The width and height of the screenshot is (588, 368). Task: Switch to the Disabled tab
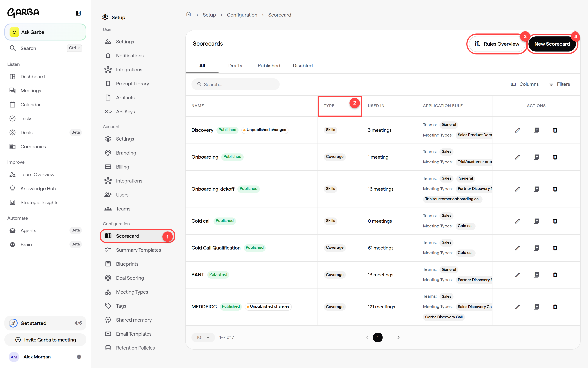pyautogui.click(x=302, y=66)
